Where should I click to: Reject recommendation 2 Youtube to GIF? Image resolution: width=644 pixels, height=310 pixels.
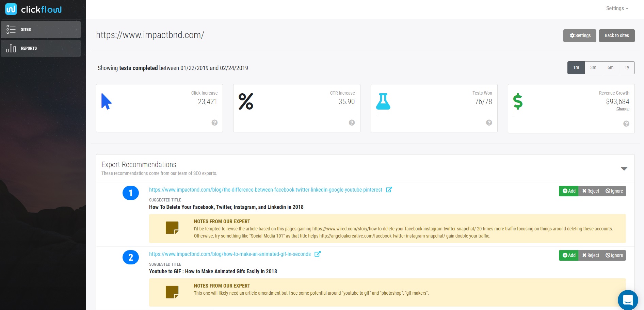coord(591,255)
